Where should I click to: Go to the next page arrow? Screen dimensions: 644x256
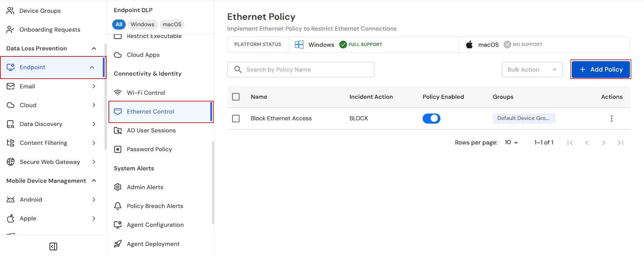point(604,143)
